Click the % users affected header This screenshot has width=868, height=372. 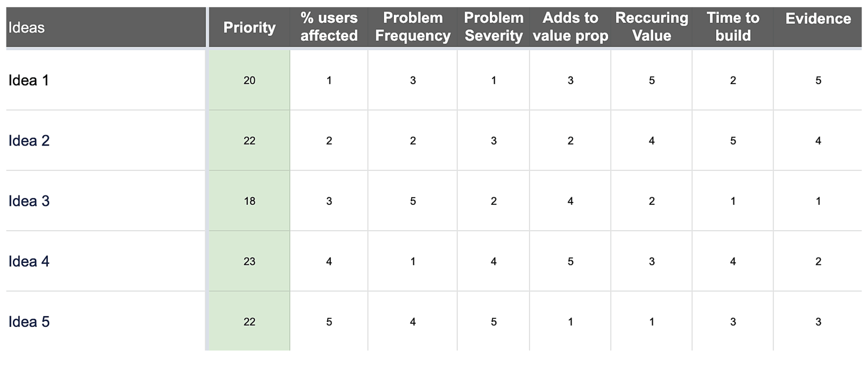[x=329, y=27]
